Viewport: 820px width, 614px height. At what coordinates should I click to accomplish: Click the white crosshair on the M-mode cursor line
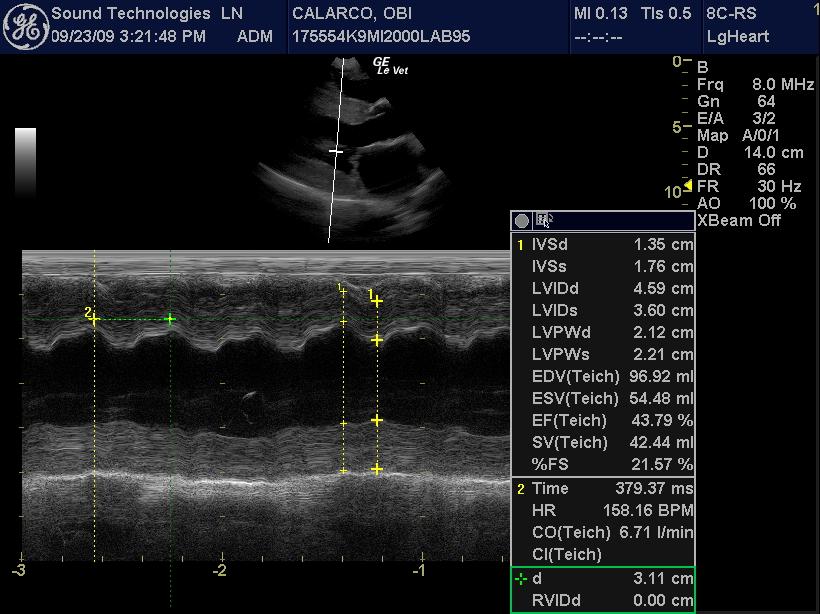336,152
